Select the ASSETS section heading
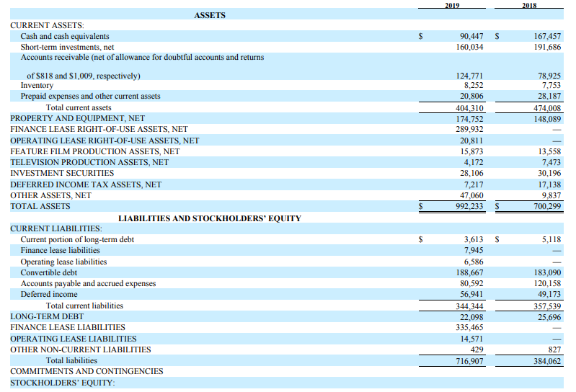This screenshot has height=392, width=576. 210,15
